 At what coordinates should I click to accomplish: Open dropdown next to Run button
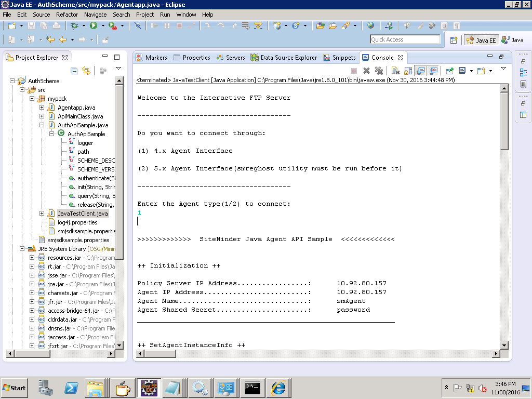103,26
